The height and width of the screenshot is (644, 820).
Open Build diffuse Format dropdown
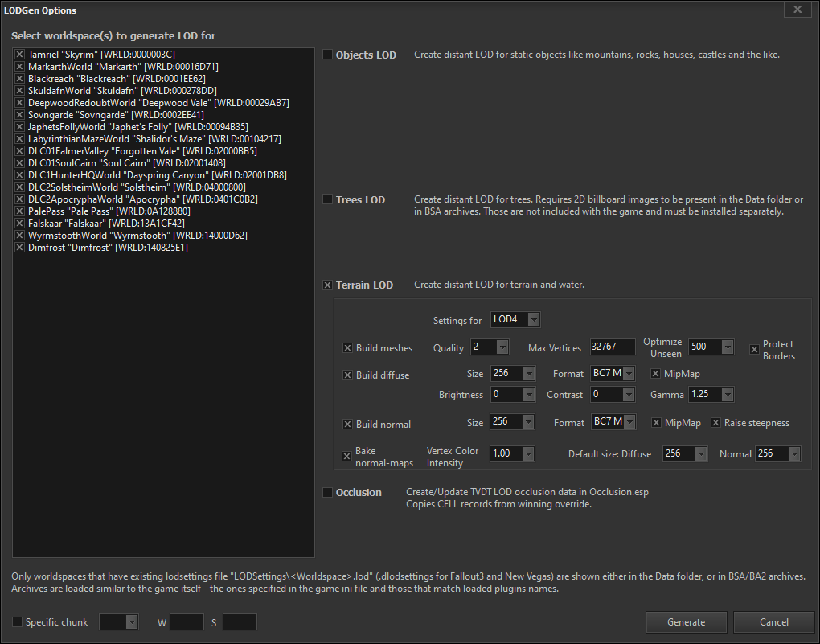click(x=613, y=374)
